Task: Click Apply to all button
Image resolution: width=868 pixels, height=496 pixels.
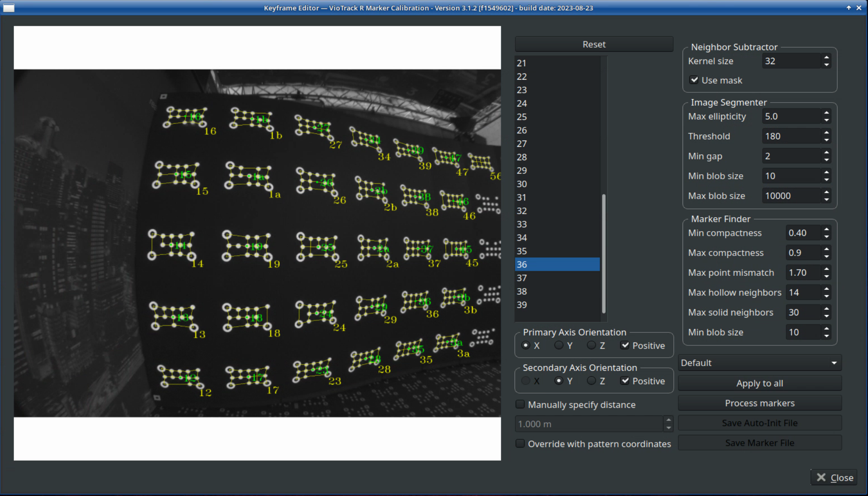Action: (759, 383)
